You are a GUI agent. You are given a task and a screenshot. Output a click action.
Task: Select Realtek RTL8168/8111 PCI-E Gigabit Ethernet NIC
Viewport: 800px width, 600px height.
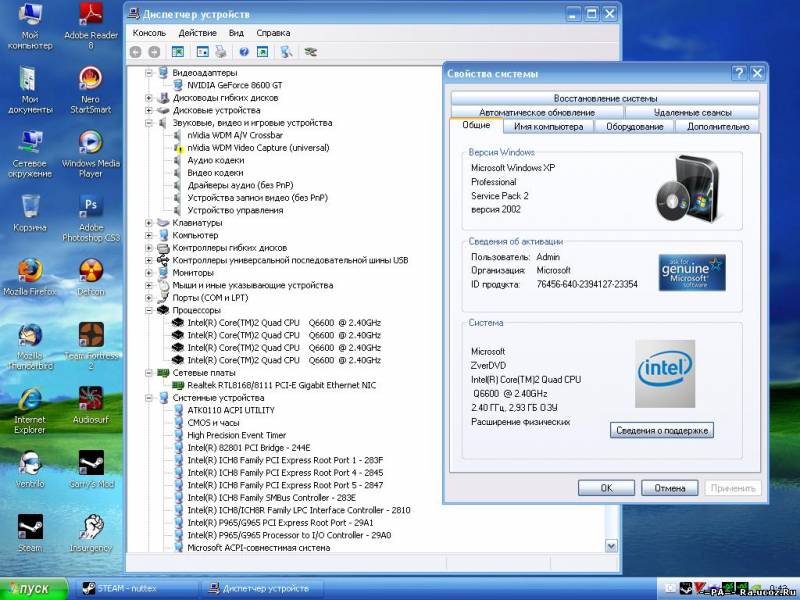coord(281,385)
